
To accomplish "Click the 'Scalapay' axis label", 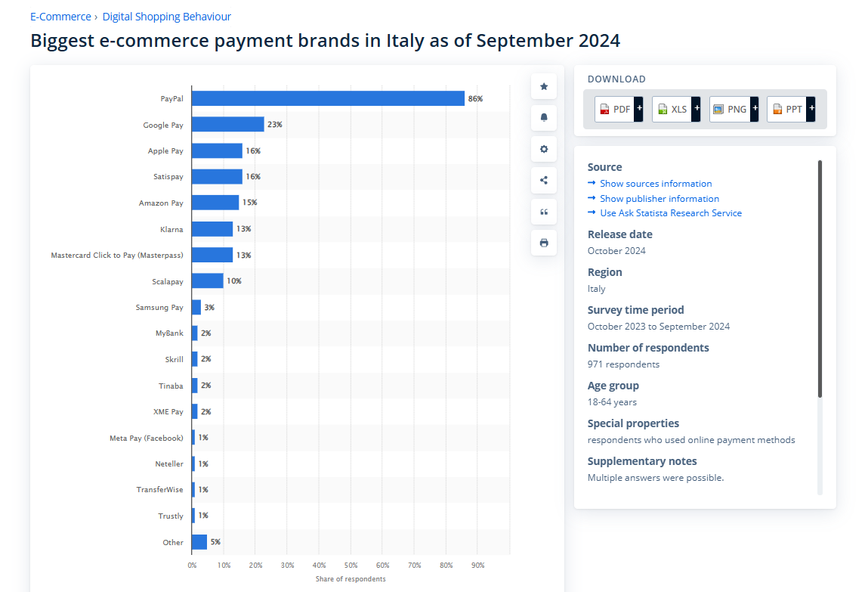I will click(168, 282).
